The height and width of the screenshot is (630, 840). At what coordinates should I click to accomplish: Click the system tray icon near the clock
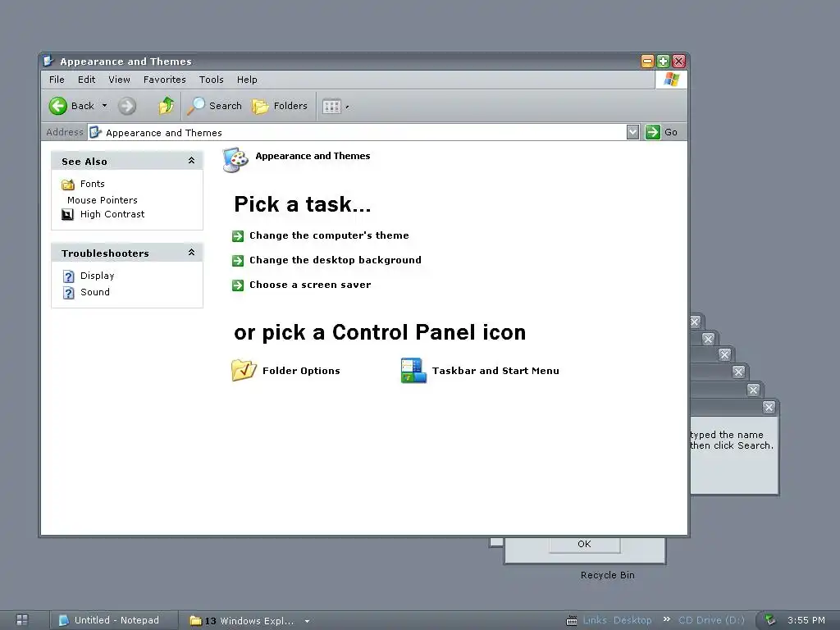(x=770, y=620)
